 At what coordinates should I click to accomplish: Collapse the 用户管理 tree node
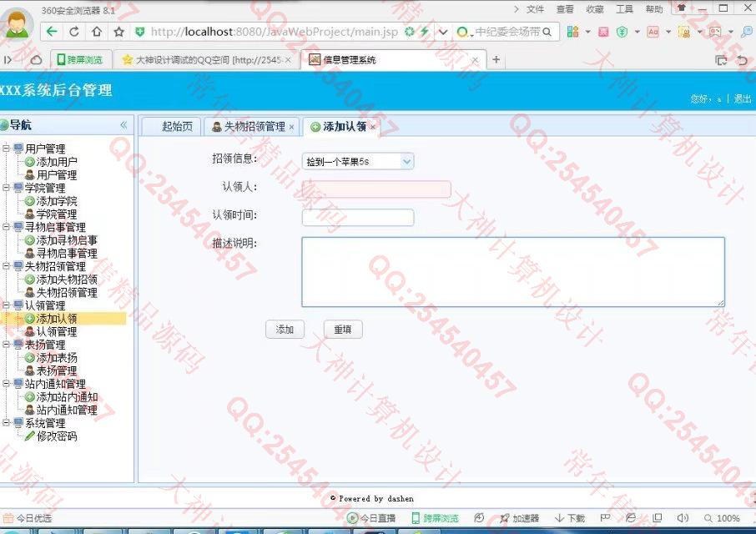pos(7,149)
